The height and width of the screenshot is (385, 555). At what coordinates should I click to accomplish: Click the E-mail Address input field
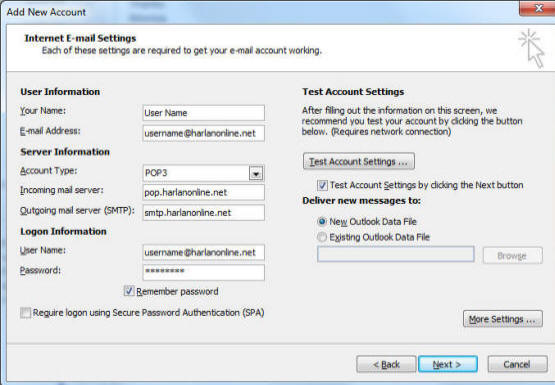(204, 133)
